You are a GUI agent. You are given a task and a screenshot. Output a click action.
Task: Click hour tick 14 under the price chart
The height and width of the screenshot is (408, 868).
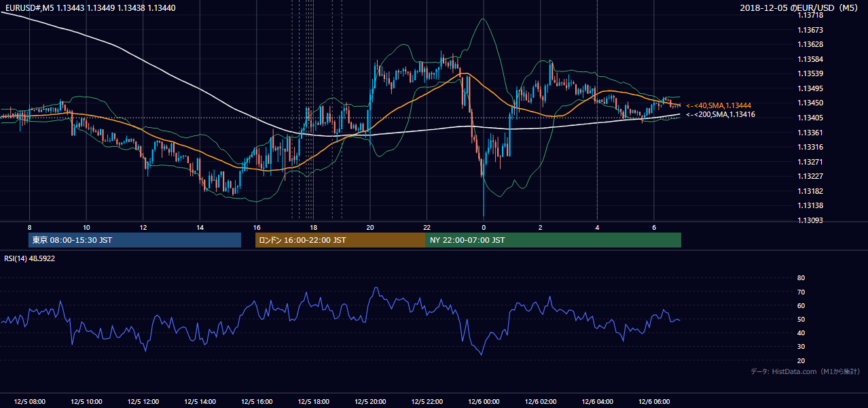[x=200, y=227]
